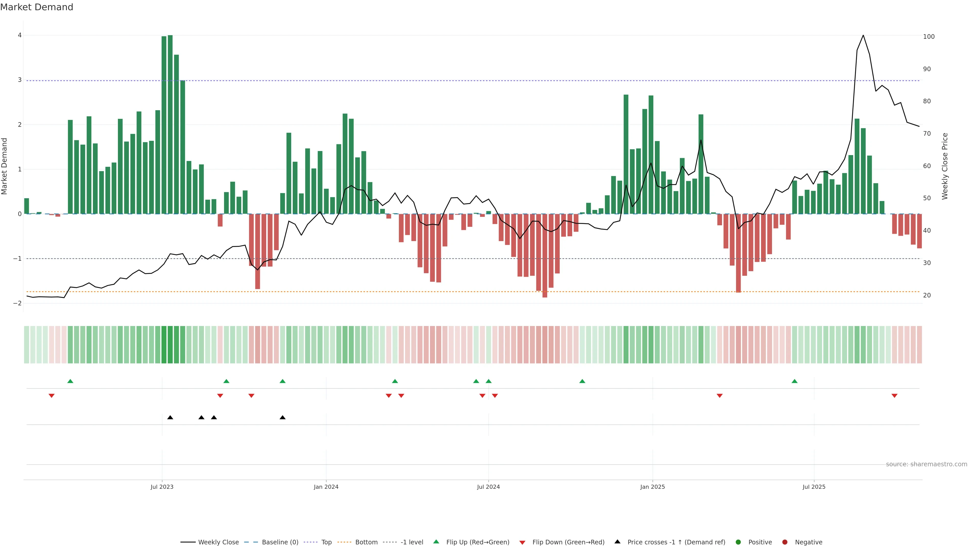
Task: Click the Jan 2024 x-axis label
Action: click(326, 487)
